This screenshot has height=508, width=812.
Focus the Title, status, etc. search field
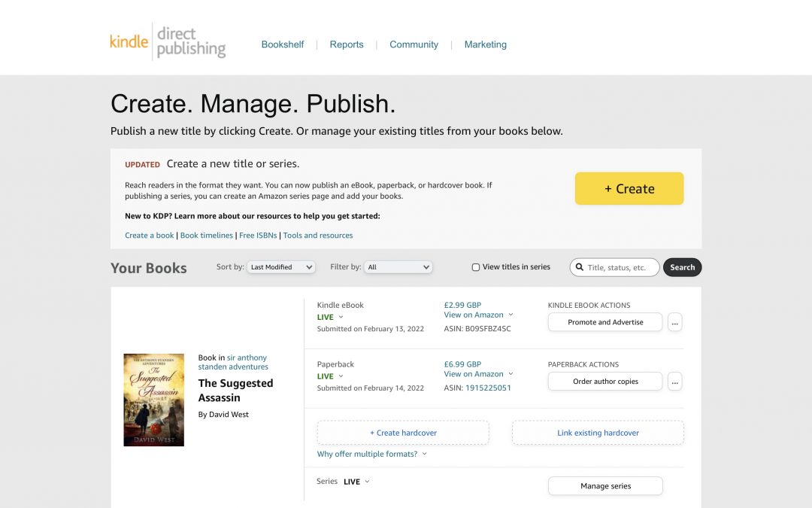pyautogui.click(x=615, y=267)
